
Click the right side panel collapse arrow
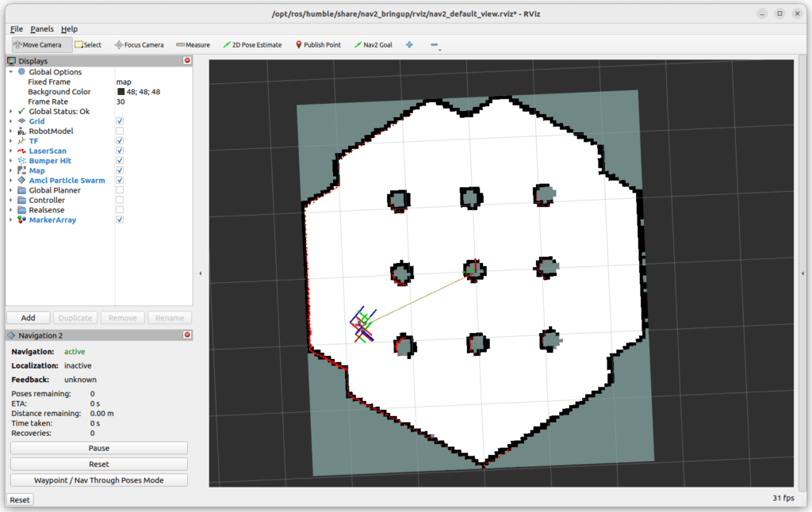pyautogui.click(x=802, y=273)
